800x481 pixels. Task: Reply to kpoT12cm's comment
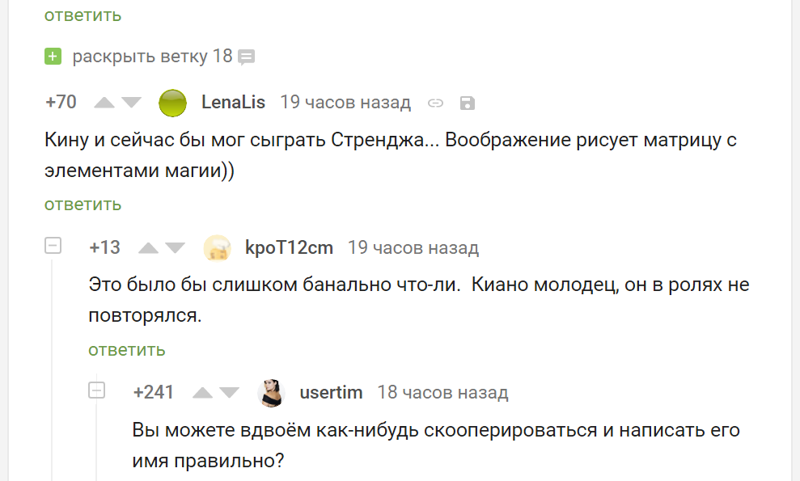click(x=127, y=350)
